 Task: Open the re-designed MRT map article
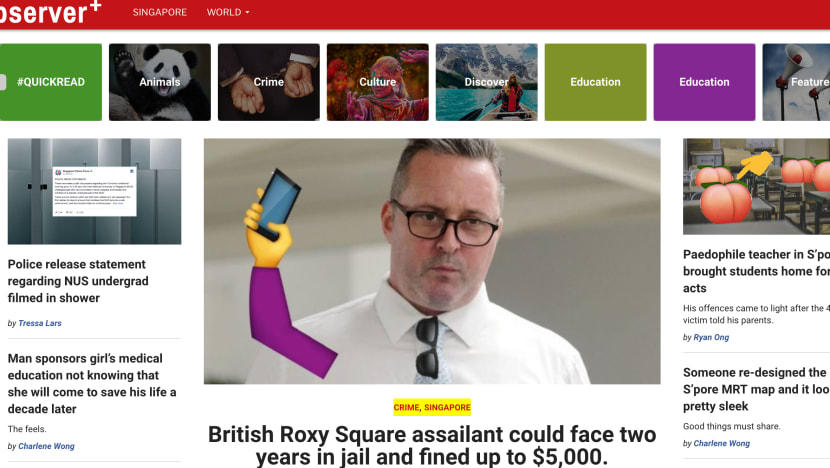coord(756,389)
